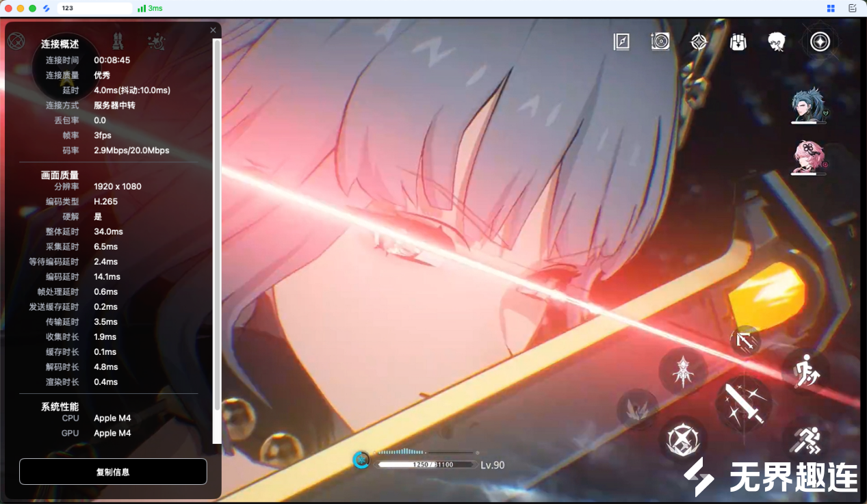Tap the dimmed winged skill icon

[637, 410]
